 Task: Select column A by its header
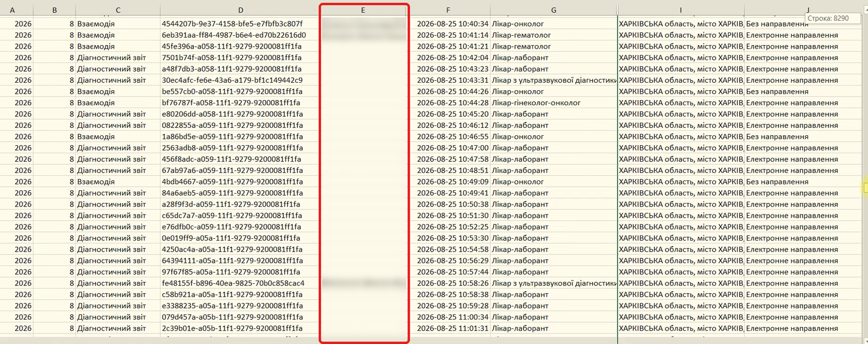(12, 10)
